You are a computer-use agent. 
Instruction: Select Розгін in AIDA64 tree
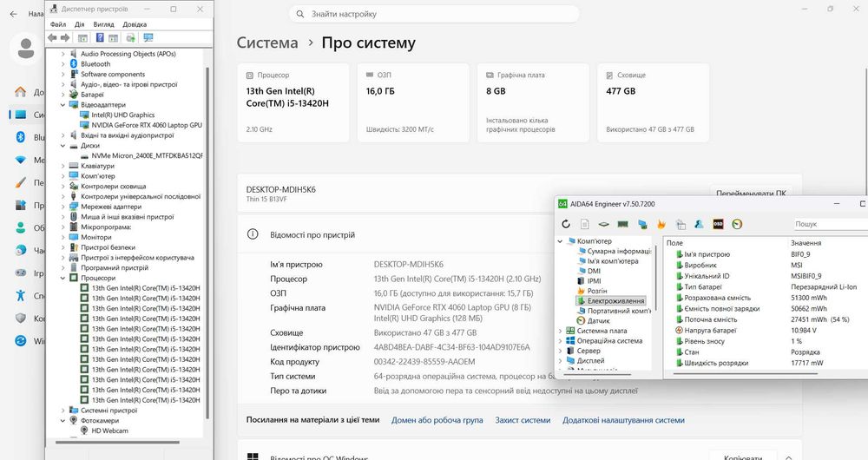tap(597, 291)
